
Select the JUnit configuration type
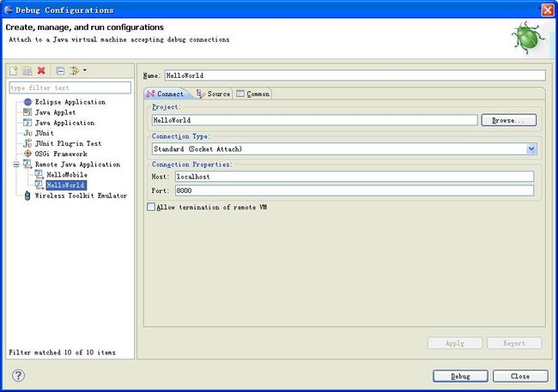coord(45,133)
